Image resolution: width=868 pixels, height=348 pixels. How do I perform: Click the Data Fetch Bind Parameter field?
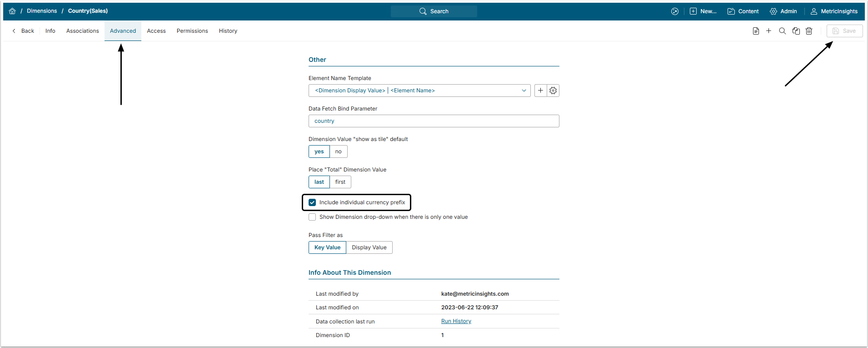(434, 121)
